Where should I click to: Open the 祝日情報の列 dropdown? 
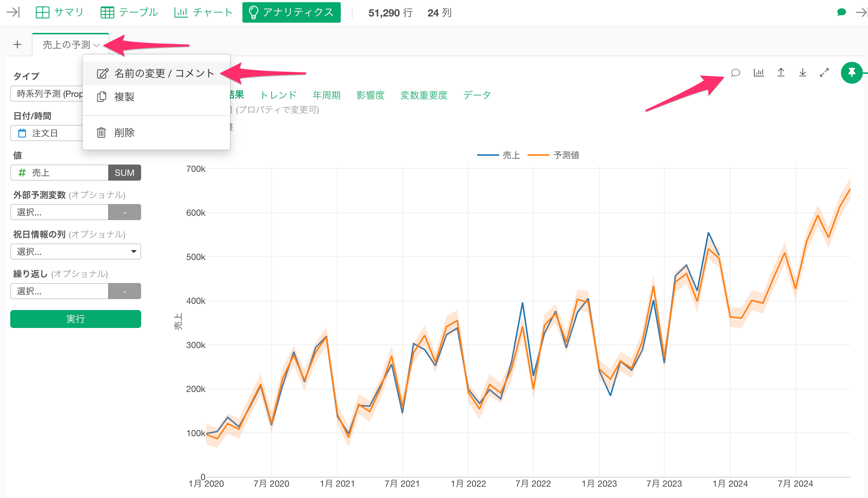point(75,252)
